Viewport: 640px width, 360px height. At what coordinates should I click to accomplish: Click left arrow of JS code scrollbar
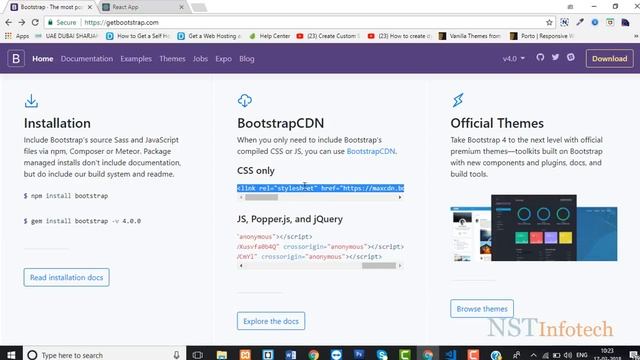241,266
